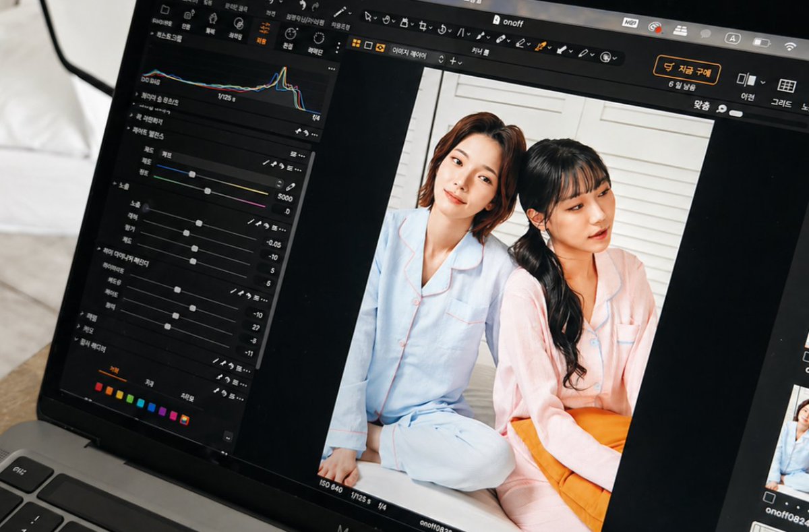The width and height of the screenshot is (809, 532).
Task: Select the Pan hand cursor tool
Action: coord(386,20)
